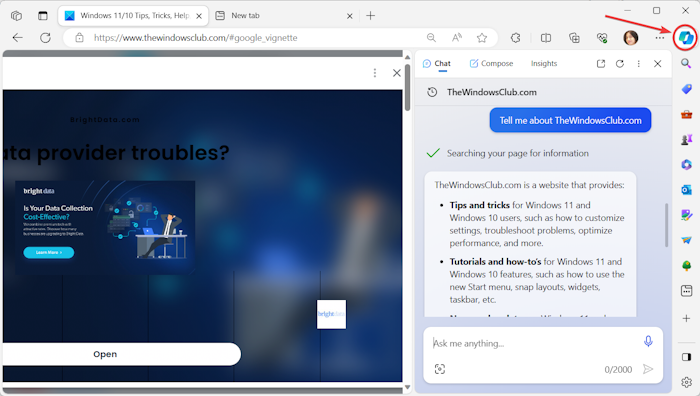
Task: Open ad options three-dot menu
Action: point(375,73)
